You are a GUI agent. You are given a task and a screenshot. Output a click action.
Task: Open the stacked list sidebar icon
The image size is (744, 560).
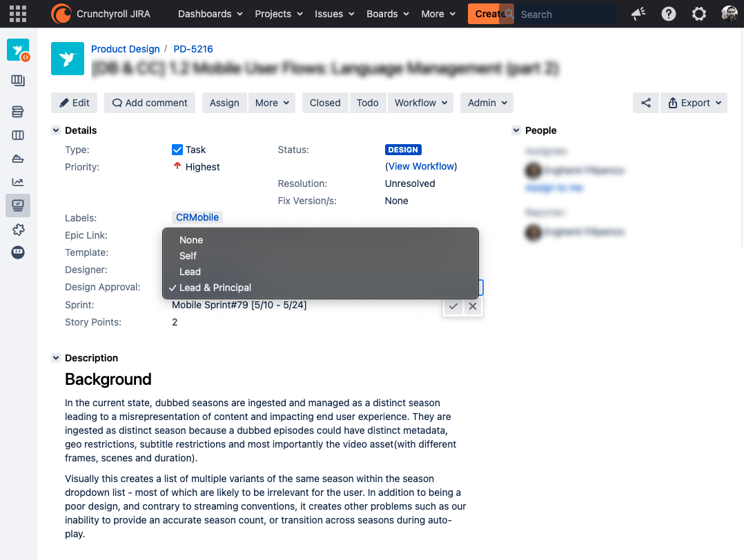tap(18, 112)
